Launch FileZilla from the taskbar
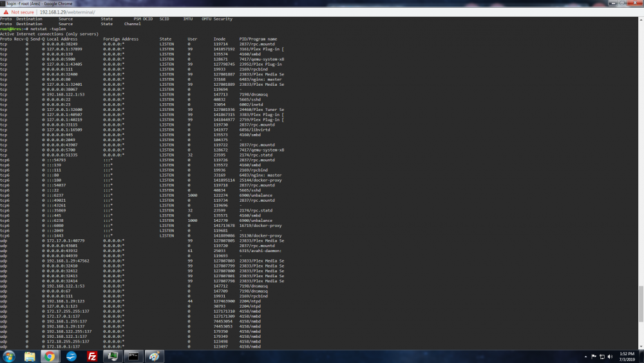This screenshot has height=363, width=644. (x=92, y=357)
